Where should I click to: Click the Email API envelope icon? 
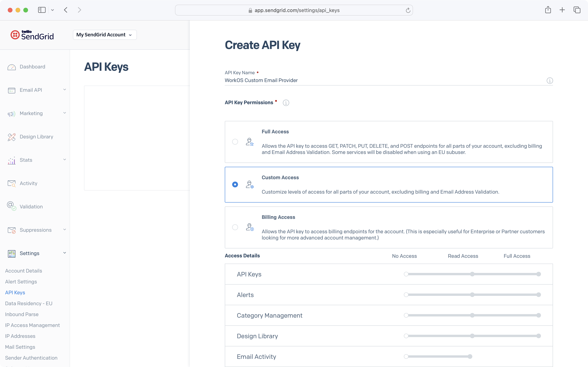point(11,90)
